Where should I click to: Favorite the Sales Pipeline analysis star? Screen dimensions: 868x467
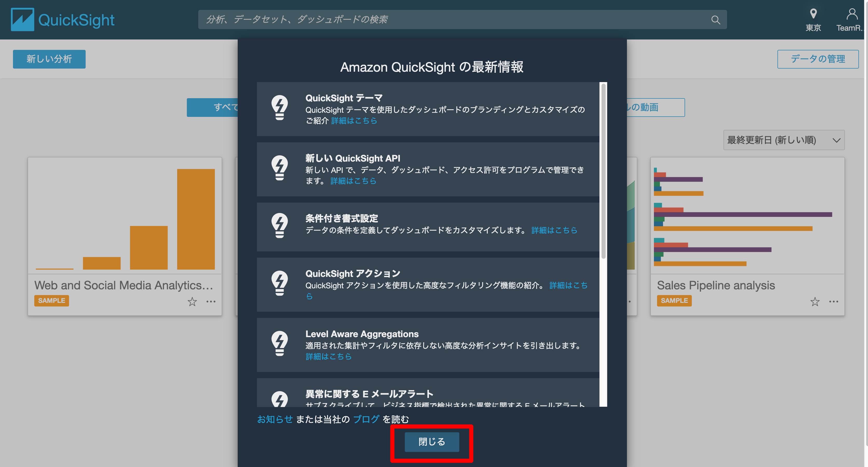point(815,302)
